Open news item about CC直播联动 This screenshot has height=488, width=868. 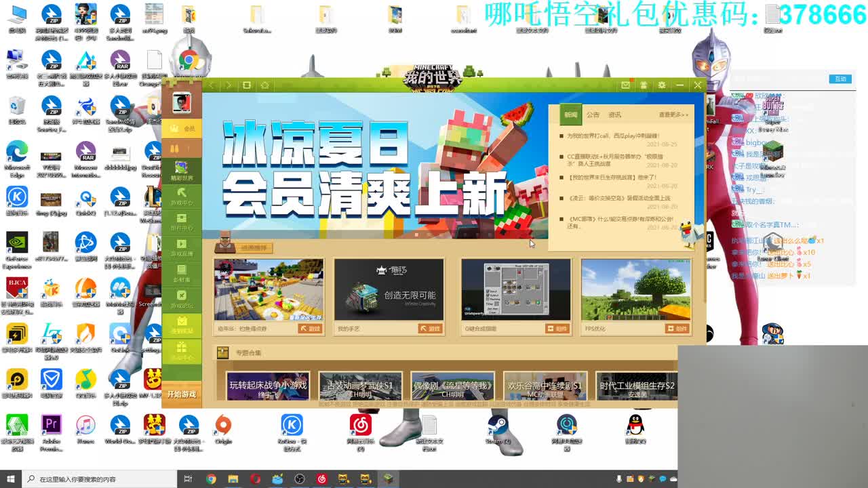616,160
